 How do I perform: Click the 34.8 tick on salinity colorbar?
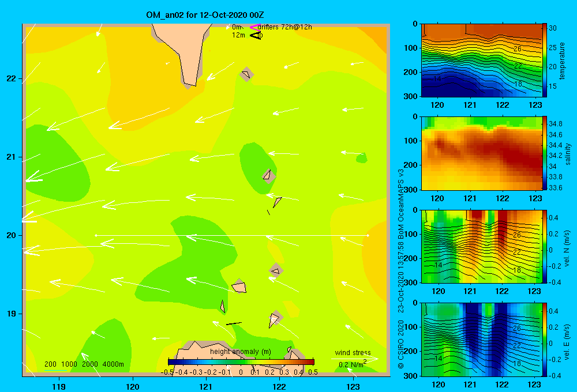click(x=555, y=123)
